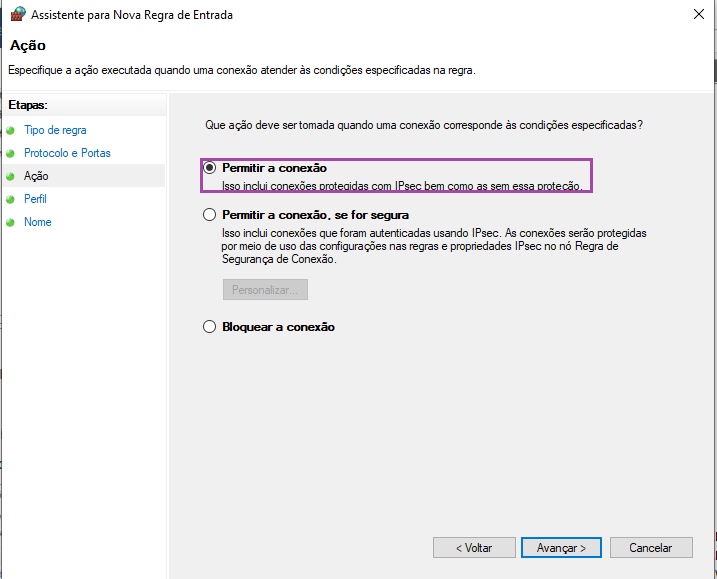This screenshot has height=579, width=717.
Task: Click the 'Assistente para Nova Regra de Entrada' title bar
Action: [x=350, y=14]
